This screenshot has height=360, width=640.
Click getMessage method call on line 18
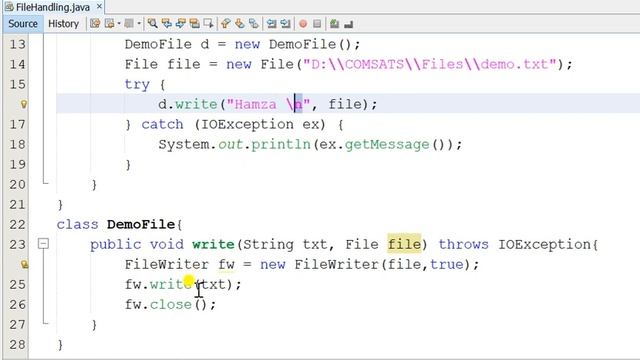point(387,144)
